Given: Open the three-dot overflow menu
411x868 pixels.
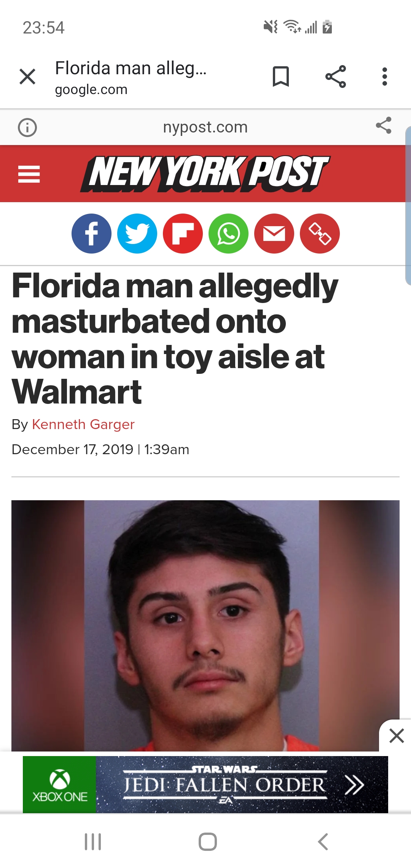Looking at the screenshot, I should (x=385, y=77).
